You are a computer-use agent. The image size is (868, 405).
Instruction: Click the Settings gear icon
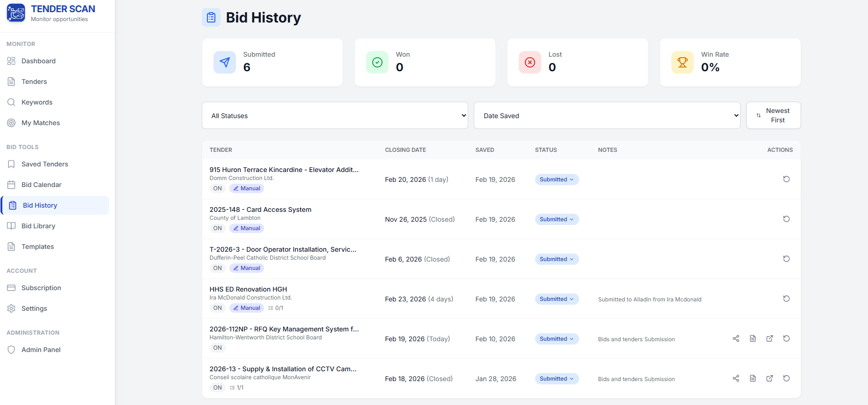pyautogui.click(x=11, y=308)
